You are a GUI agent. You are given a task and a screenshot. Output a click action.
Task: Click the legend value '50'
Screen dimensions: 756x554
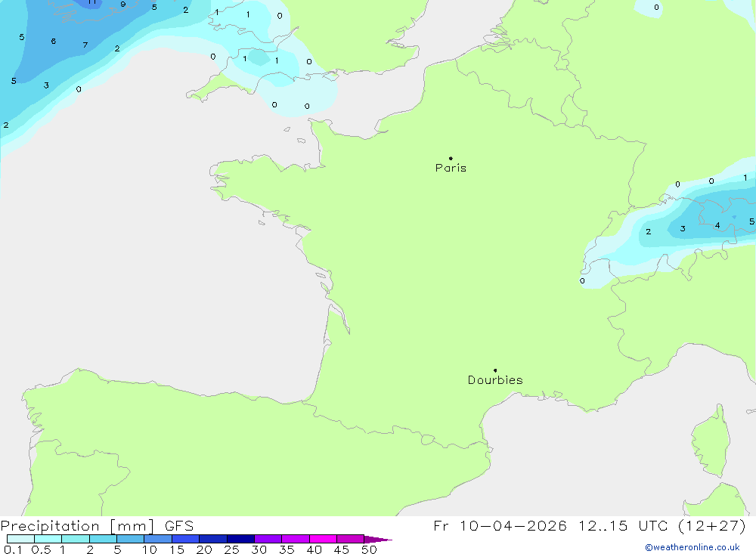coord(369,549)
